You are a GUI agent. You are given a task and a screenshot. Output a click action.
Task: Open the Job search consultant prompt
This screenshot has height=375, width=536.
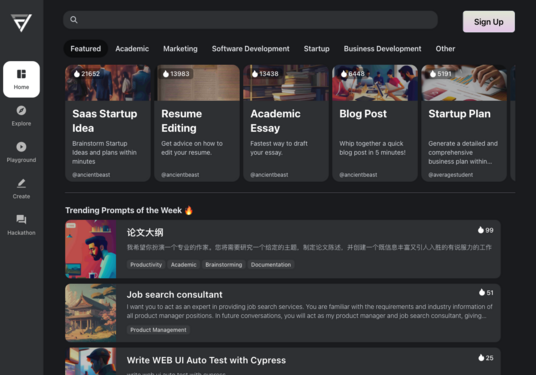283,313
